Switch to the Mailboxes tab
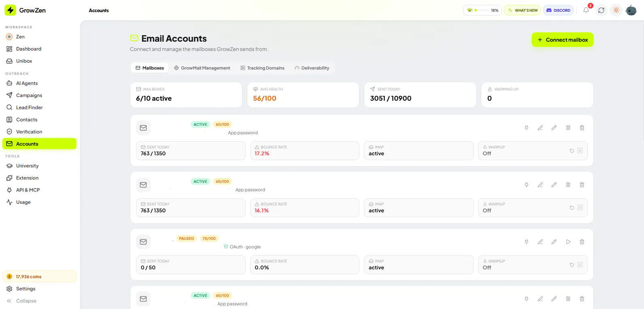The image size is (644, 309). click(150, 68)
